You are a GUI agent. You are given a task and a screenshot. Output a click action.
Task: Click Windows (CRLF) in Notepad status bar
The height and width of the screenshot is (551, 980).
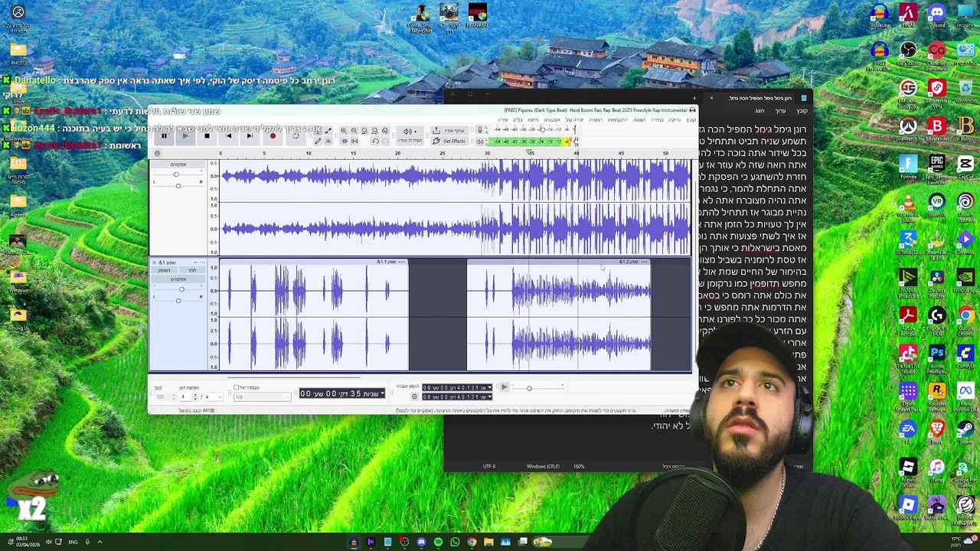coord(543,466)
